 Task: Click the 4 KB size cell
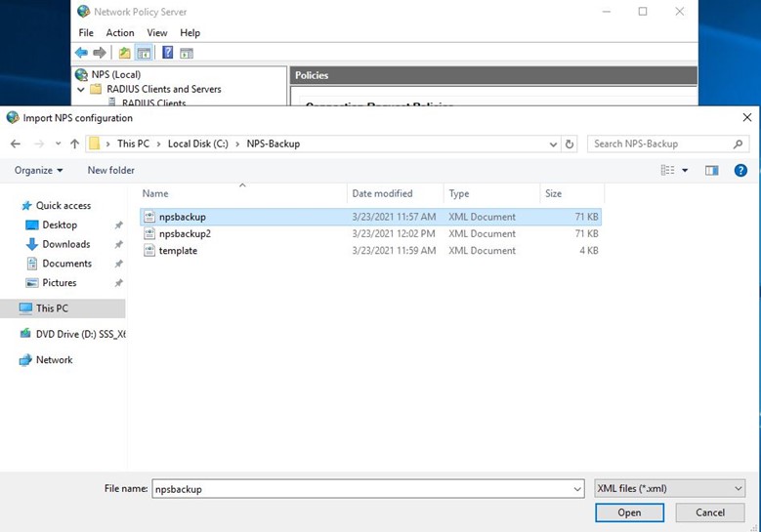point(589,251)
